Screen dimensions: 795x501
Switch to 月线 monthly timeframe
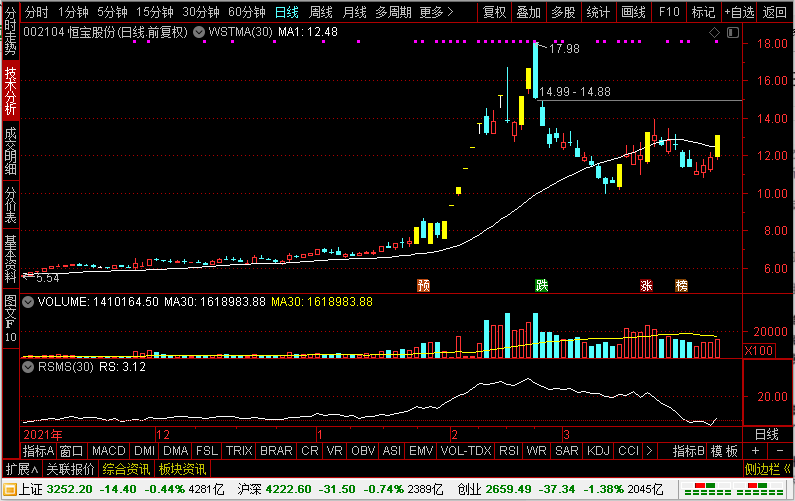(x=354, y=12)
